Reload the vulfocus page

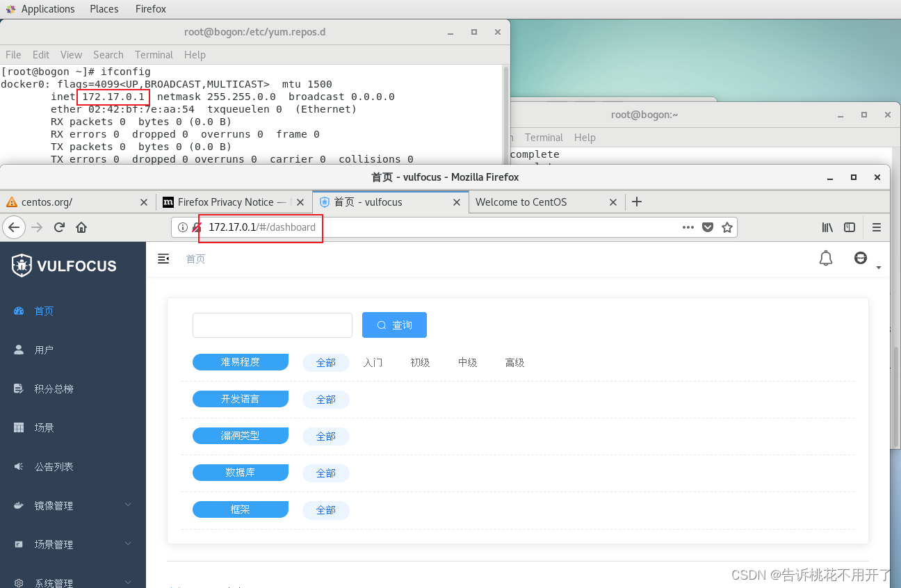(x=59, y=227)
